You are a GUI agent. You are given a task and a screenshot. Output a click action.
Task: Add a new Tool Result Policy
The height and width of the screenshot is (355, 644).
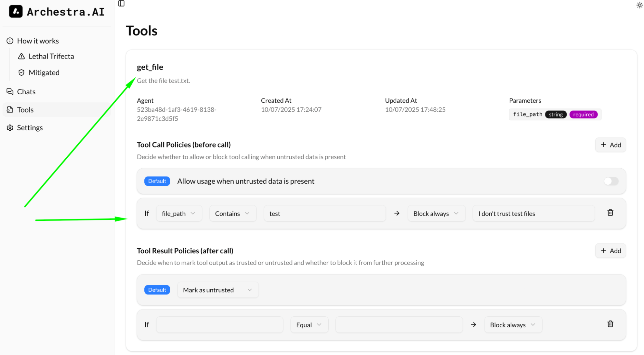(x=610, y=251)
